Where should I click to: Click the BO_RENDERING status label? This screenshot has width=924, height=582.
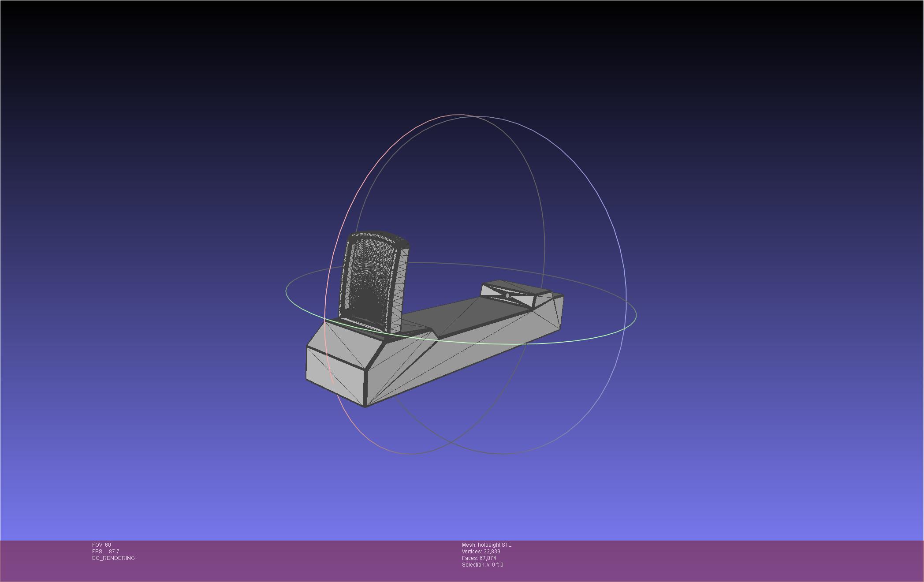click(x=113, y=558)
